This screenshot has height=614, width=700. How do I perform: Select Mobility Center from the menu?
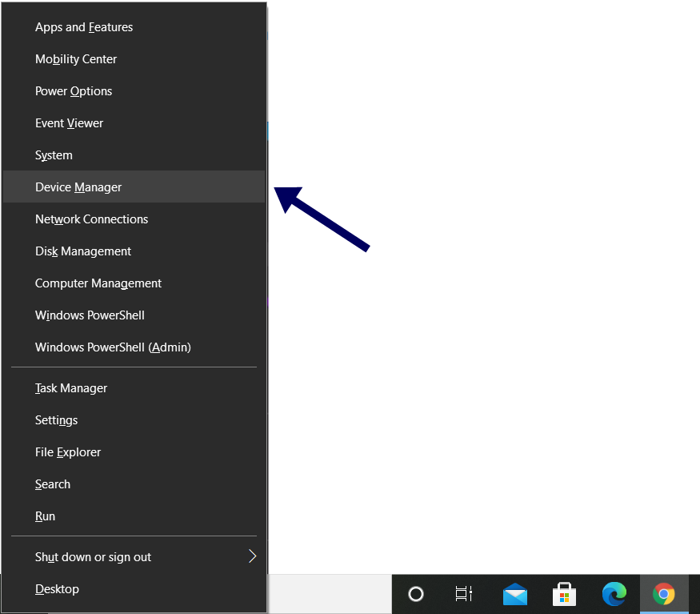tap(76, 59)
